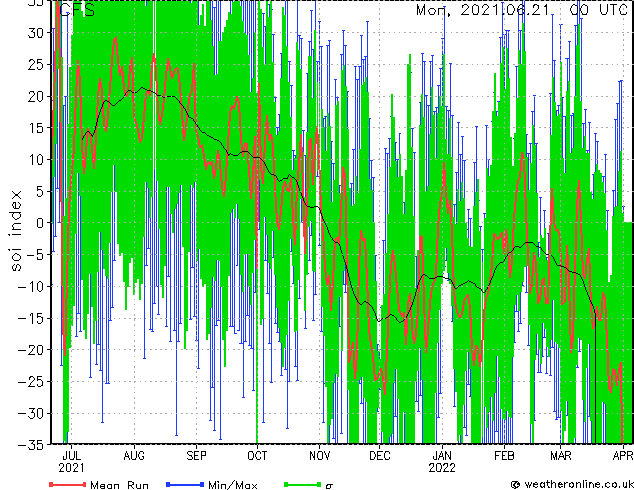634x490 pixels.
Task: Click the green sigma legend line
Action: [x=302, y=484]
